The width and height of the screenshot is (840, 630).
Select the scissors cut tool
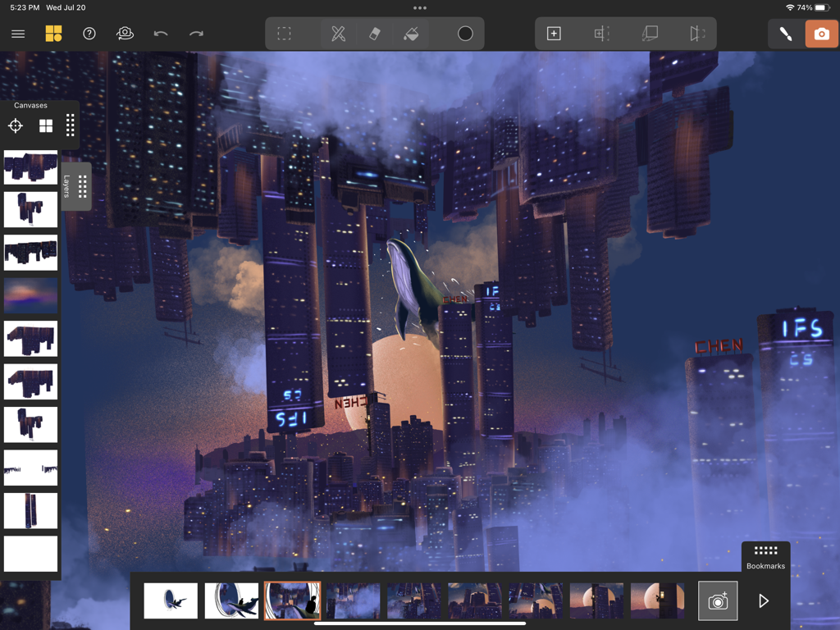(x=338, y=34)
